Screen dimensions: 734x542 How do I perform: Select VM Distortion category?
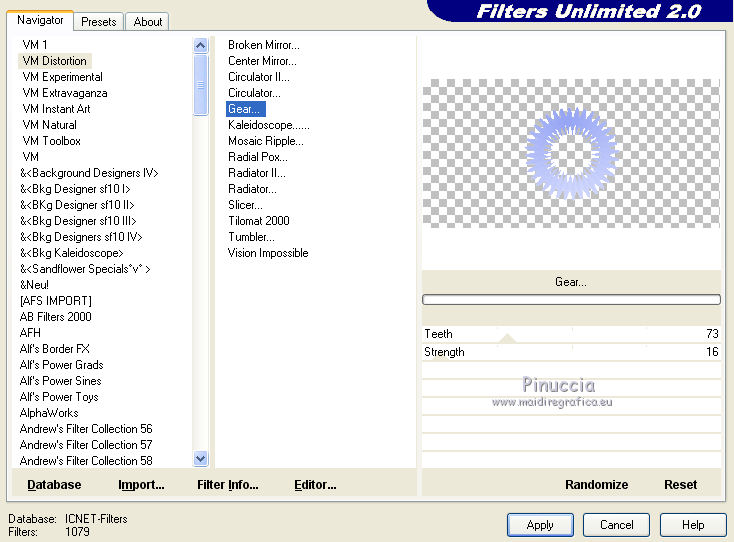coord(55,61)
